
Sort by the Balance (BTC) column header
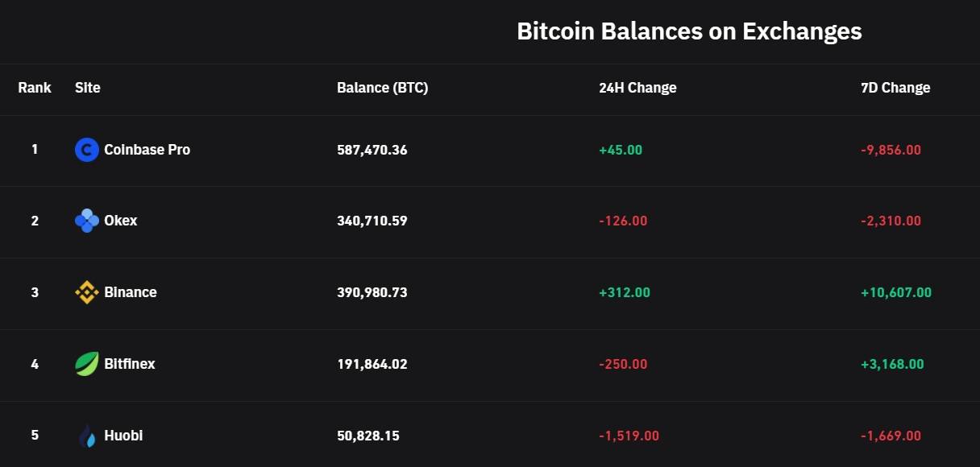pos(383,88)
